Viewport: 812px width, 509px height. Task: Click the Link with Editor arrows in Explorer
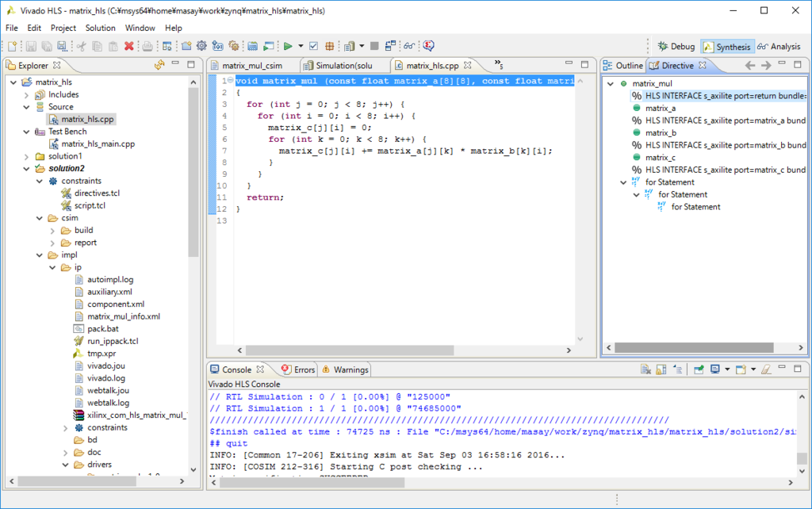[x=159, y=65]
